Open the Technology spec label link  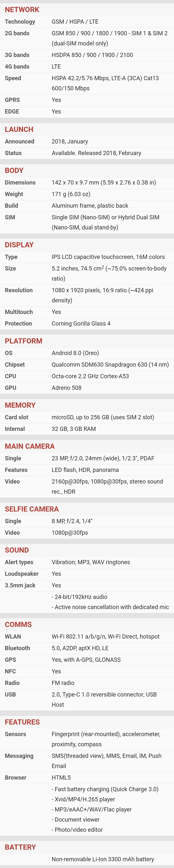(20, 22)
